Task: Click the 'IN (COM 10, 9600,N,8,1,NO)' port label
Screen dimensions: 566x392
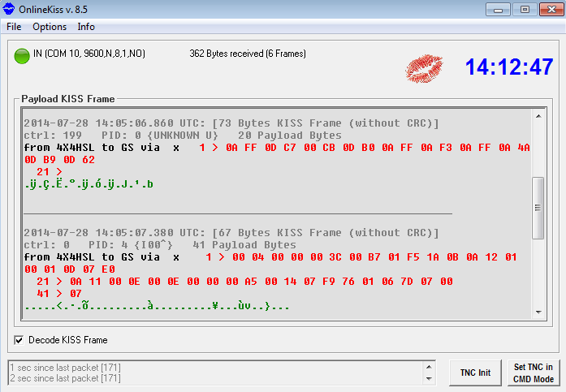Action: pyautogui.click(x=89, y=54)
